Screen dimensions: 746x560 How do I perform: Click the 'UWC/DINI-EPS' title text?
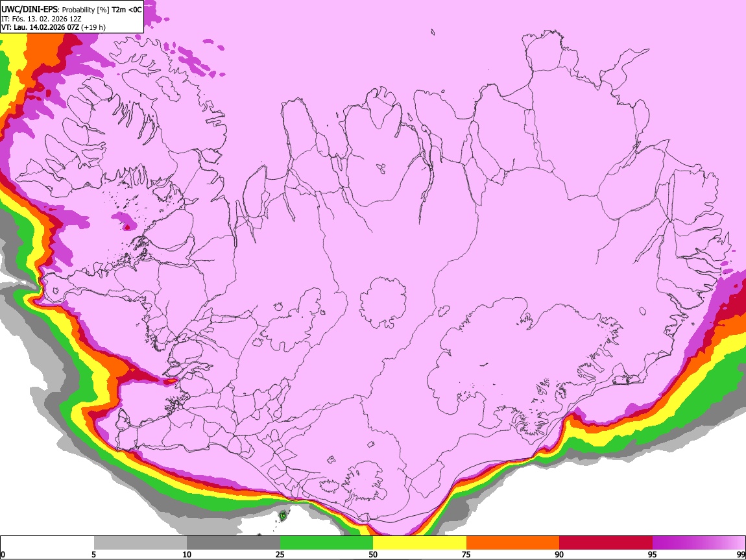click(x=30, y=10)
